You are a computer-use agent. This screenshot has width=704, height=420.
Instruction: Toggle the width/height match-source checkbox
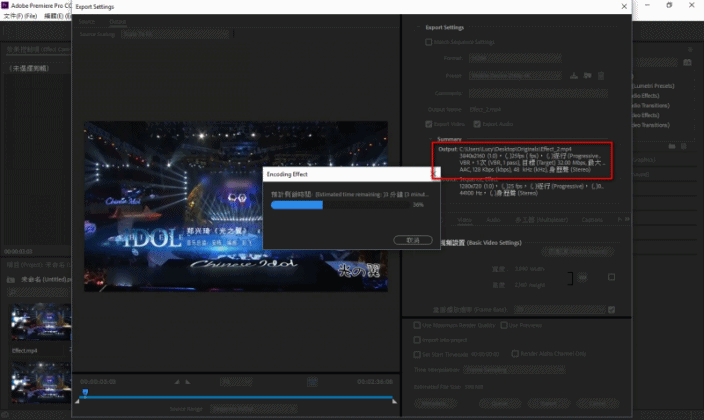click(x=611, y=277)
